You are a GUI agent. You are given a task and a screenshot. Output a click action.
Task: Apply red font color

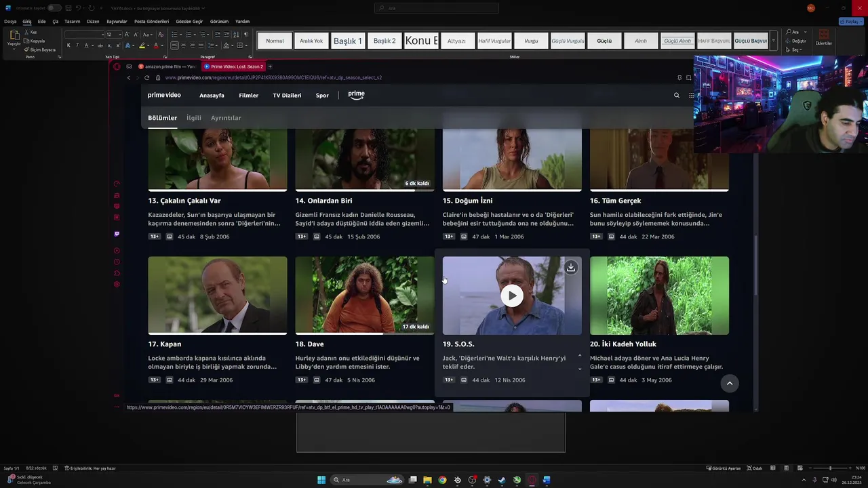(x=155, y=45)
